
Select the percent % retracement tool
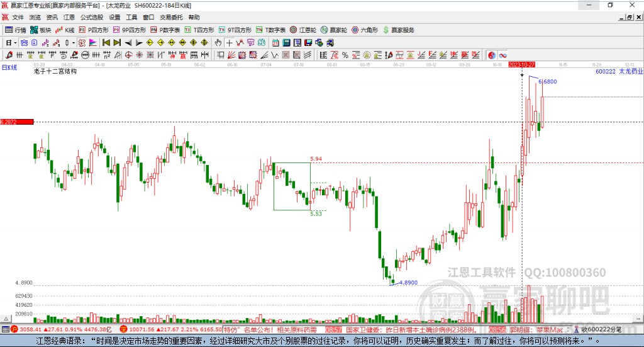(x=345, y=55)
